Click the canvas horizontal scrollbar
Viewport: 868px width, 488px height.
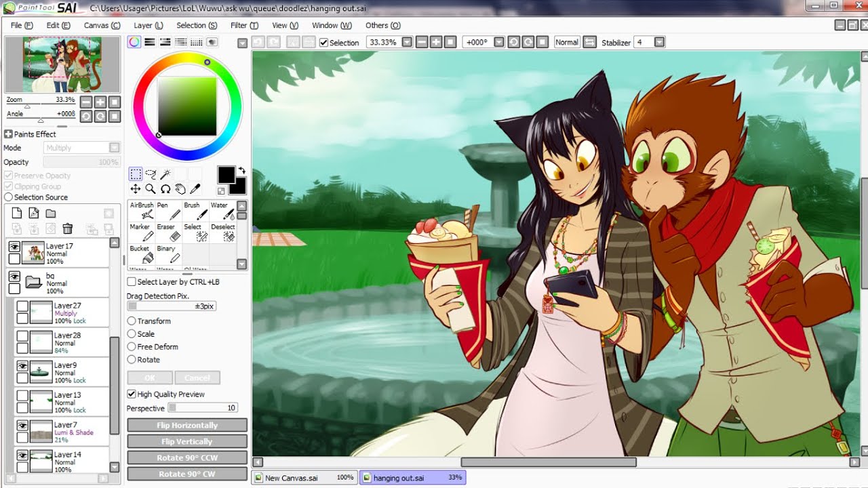pyautogui.click(x=549, y=462)
